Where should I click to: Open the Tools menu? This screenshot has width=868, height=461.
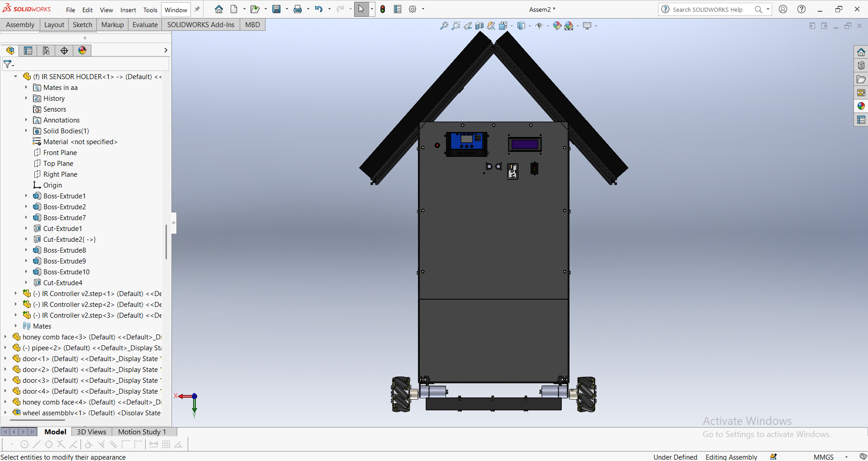point(150,10)
